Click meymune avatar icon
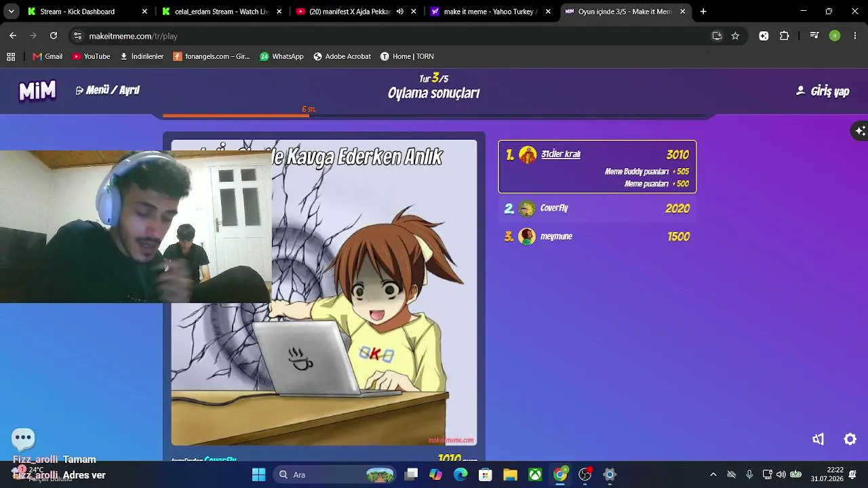 [527, 237]
